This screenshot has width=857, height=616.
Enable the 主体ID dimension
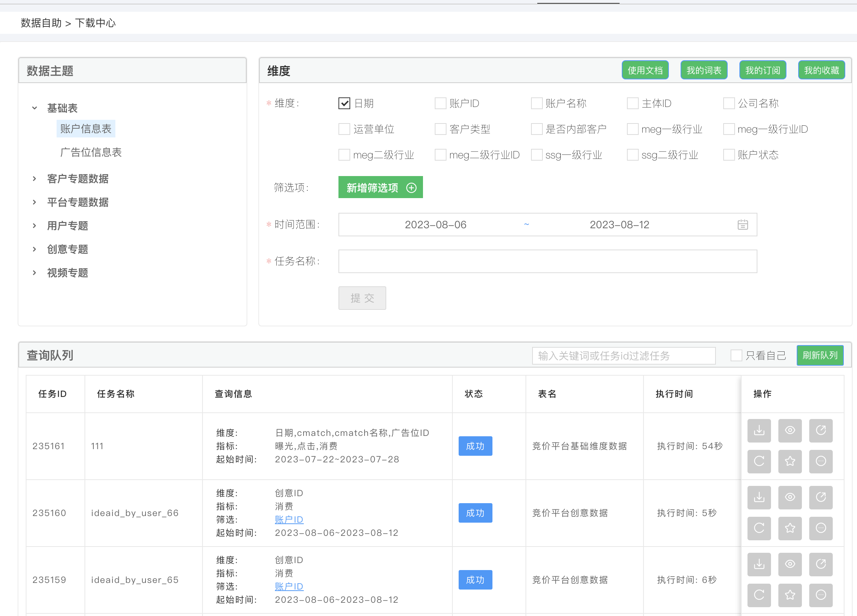[x=632, y=103]
